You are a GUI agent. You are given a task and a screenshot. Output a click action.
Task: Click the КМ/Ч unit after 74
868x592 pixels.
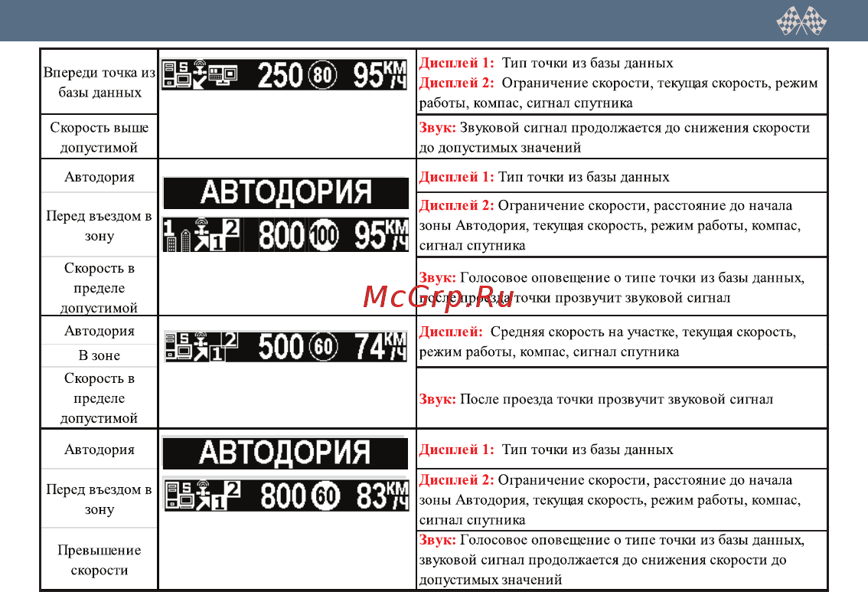[396, 347]
